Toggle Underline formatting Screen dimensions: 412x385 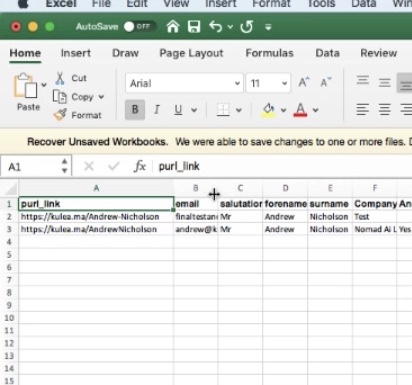pyautogui.click(x=178, y=109)
